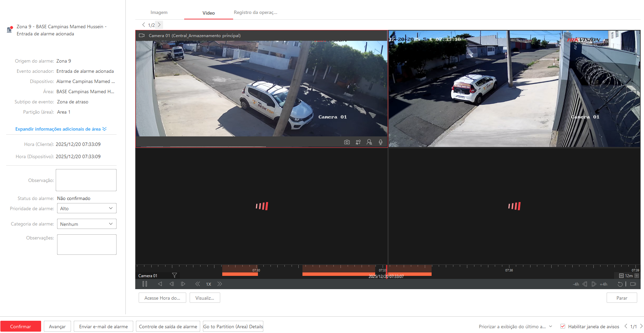The width and height of the screenshot is (644, 333).
Task: Jump forward using the +4h arrow
Action: point(594,284)
